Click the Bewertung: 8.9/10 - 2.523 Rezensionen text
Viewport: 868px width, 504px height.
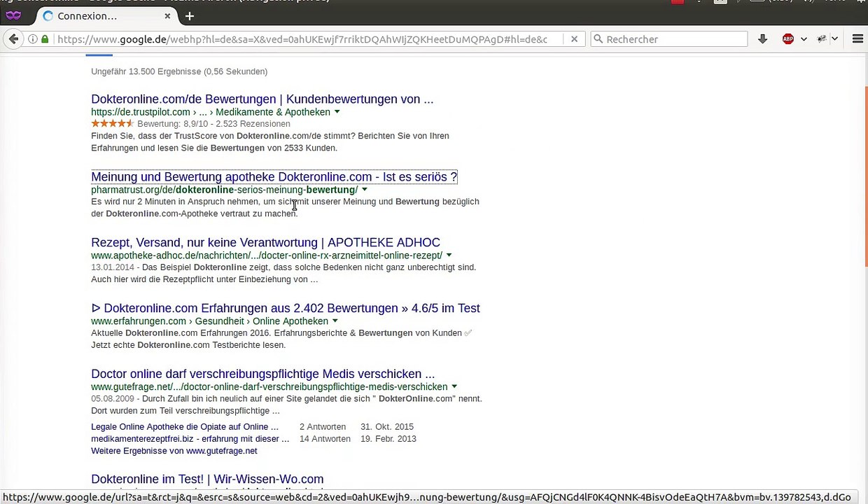click(213, 124)
